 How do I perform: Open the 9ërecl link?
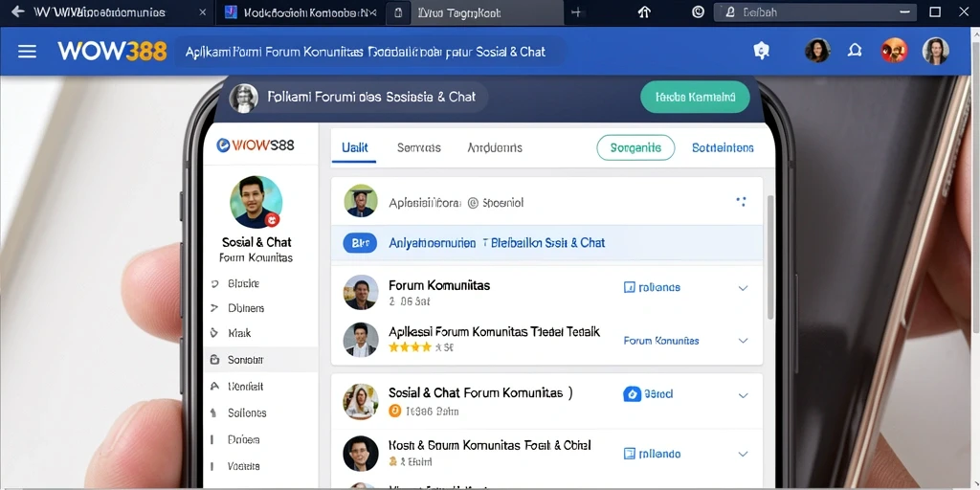(x=658, y=394)
